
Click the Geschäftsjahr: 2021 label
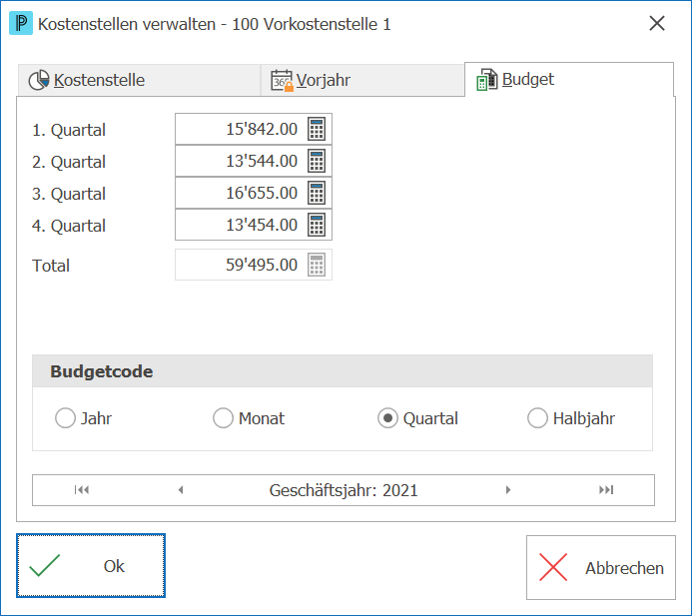(x=344, y=490)
